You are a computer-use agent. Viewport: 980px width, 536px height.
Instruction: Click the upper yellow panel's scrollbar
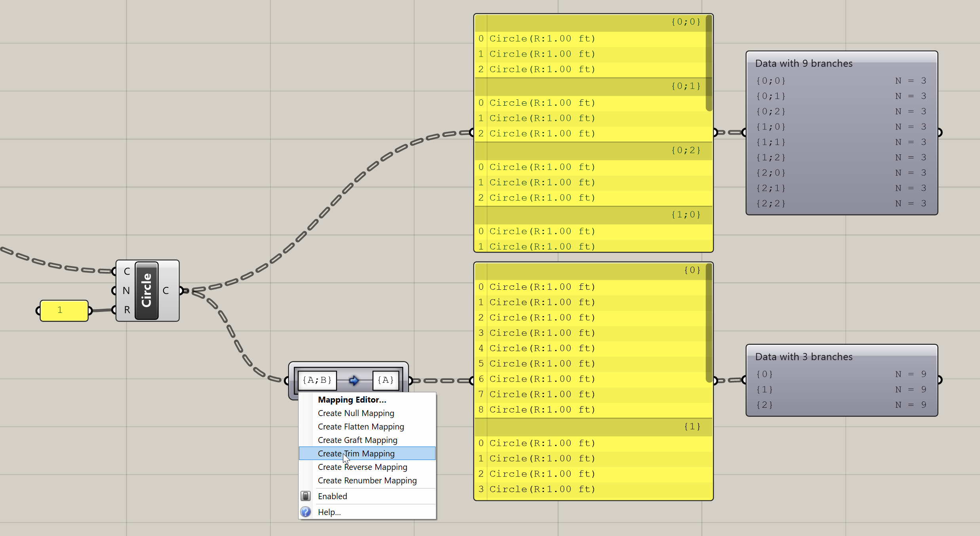pos(709,63)
